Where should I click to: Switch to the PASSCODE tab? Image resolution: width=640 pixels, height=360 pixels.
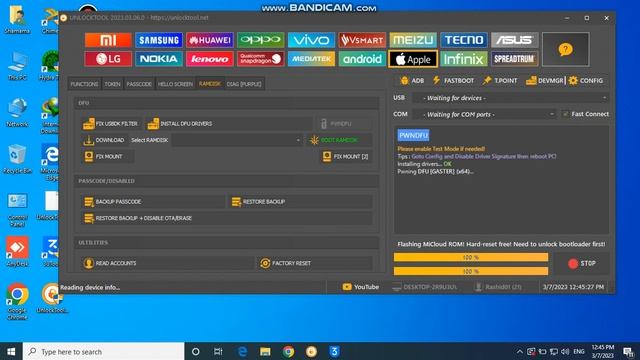point(139,84)
